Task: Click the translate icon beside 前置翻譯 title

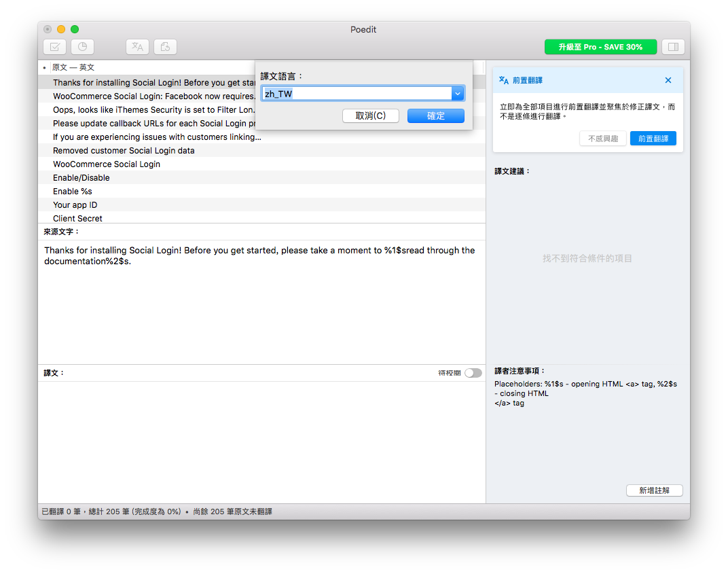Action: point(504,80)
